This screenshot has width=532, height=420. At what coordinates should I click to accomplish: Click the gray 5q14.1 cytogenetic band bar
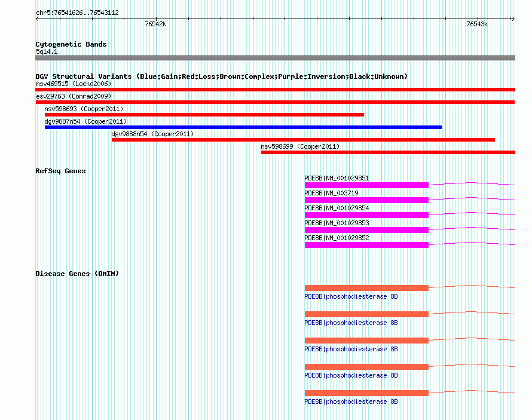click(x=275, y=58)
